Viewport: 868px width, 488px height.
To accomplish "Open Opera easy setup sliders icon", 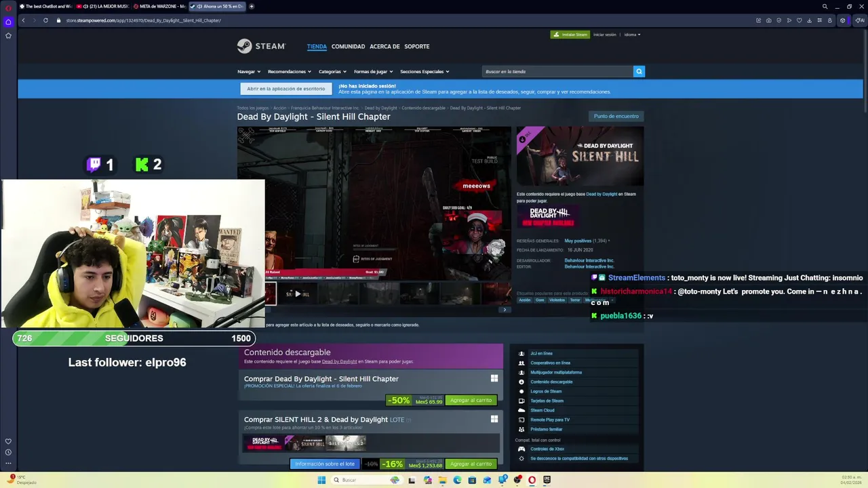I will point(819,20).
